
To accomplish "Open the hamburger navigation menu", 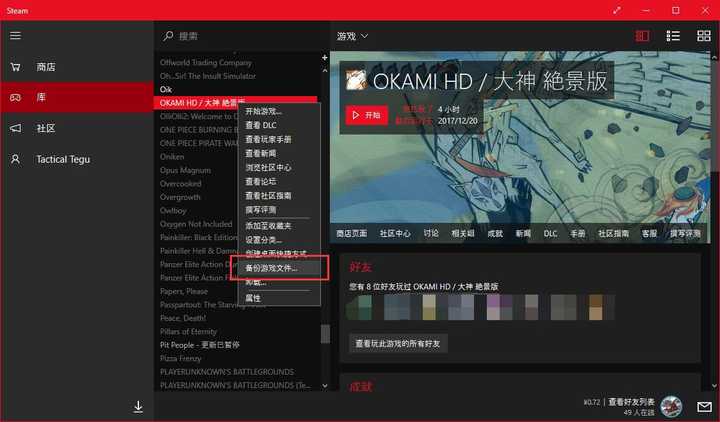I will pos(15,36).
